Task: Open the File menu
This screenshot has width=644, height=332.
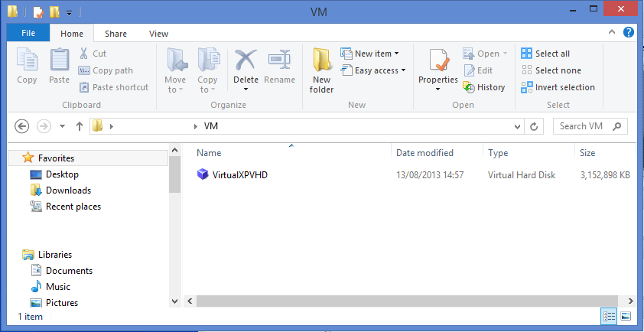Action: click(28, 34)
